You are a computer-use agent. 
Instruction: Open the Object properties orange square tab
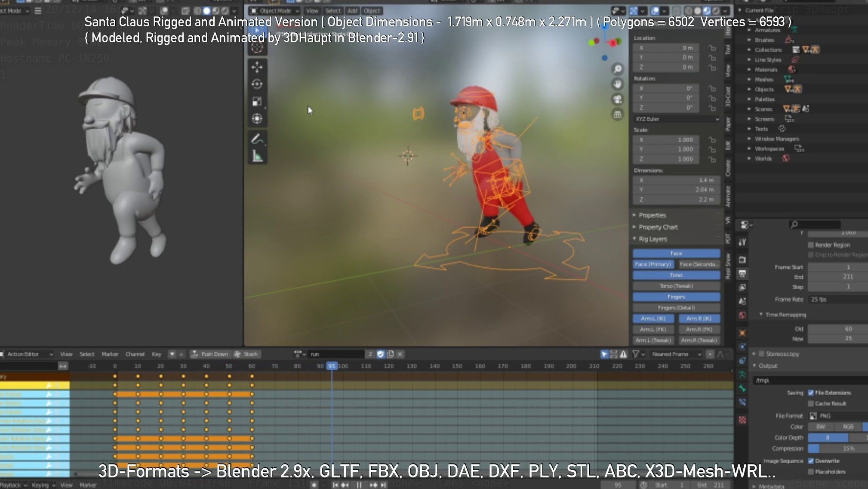tap(742, 333)
